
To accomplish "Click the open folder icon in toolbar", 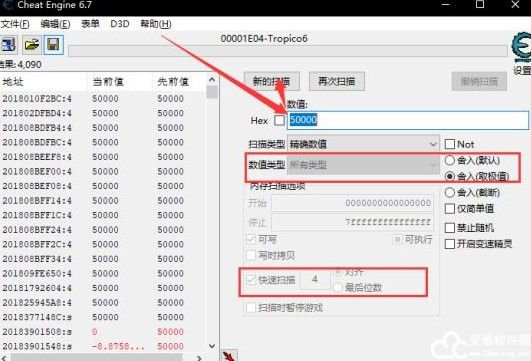I will [31, 45].
